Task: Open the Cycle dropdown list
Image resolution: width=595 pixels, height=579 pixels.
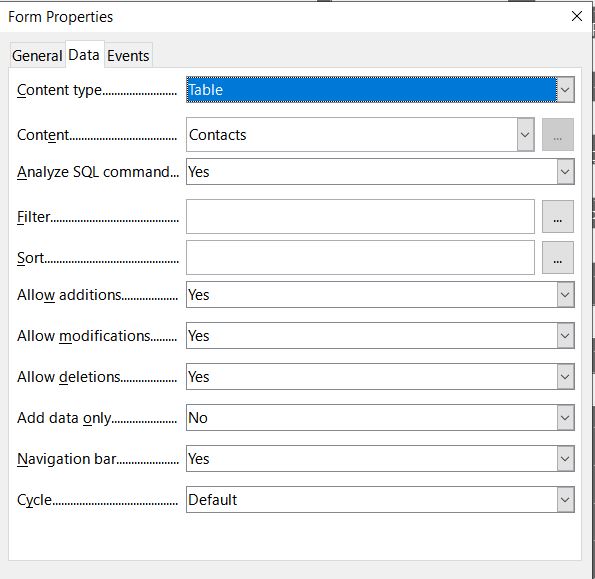Action: click(380, 500)
